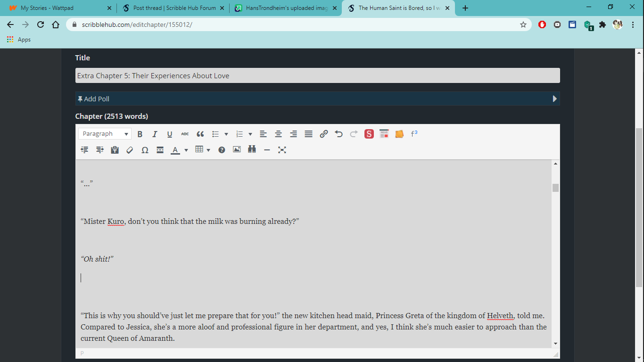Open the Apps bookmarks shortcut

19,40
